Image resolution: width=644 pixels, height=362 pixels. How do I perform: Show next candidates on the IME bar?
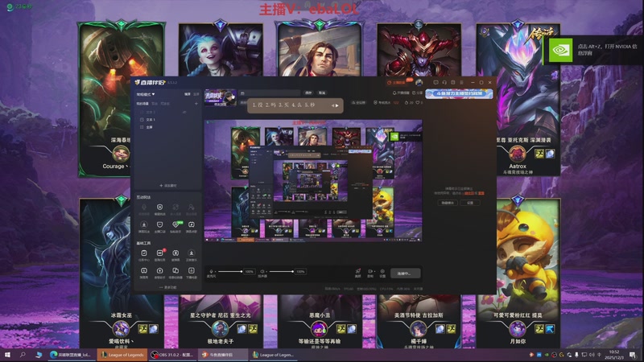click(337, 105)
